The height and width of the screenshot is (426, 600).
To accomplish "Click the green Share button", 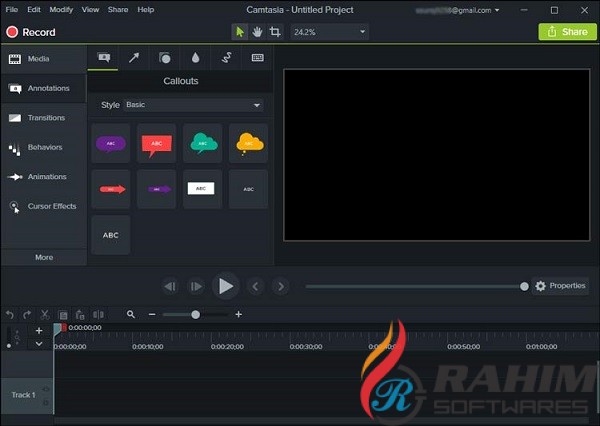I will [566, 32].
